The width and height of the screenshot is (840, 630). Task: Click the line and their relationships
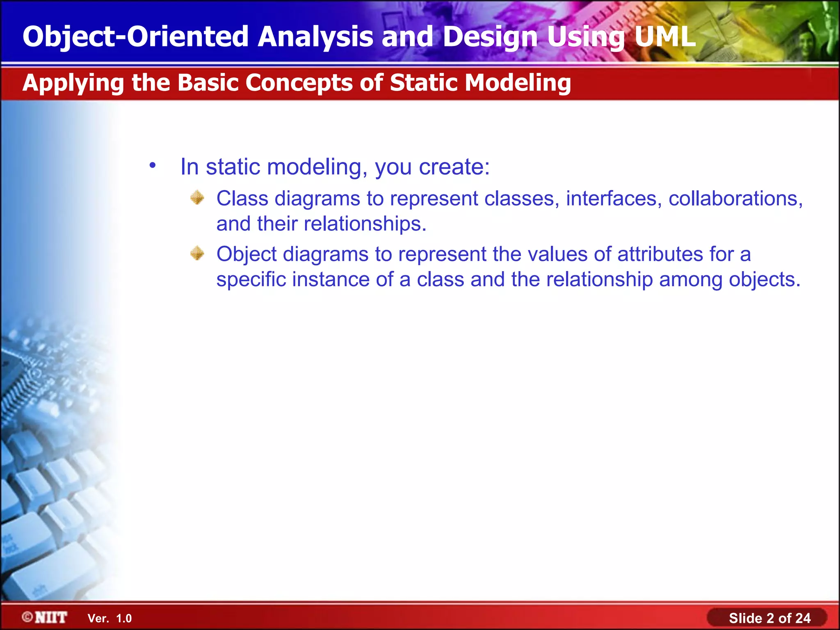321,224
